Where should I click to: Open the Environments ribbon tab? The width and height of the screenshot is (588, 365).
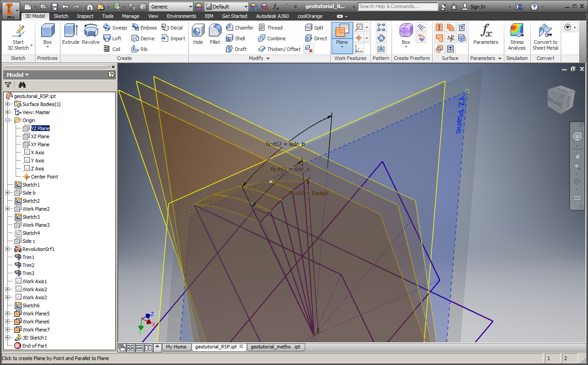pyautogui.click(x=182, y=16)
